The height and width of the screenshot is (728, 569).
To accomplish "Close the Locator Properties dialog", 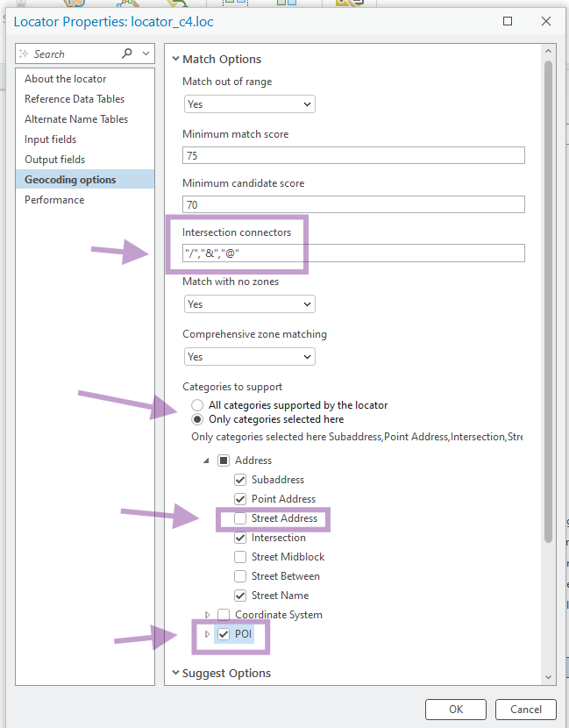I will pyautogui.click(x=546, y=20).
